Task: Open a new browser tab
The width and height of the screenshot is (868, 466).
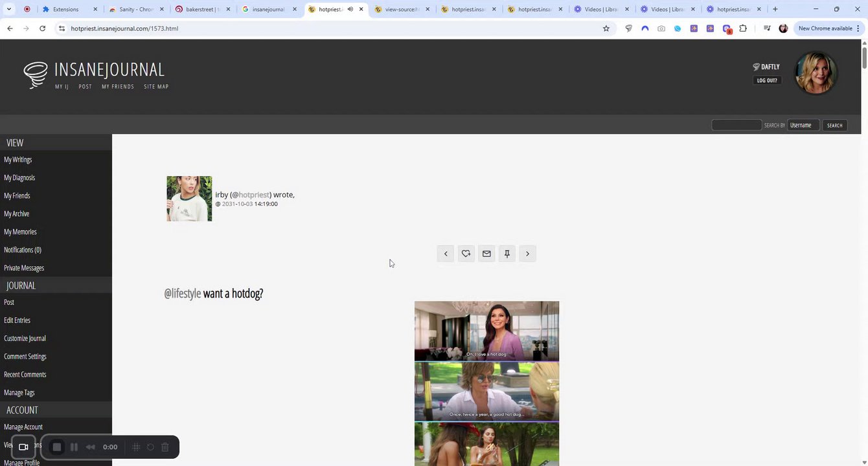Action: [x=775, y=9]
